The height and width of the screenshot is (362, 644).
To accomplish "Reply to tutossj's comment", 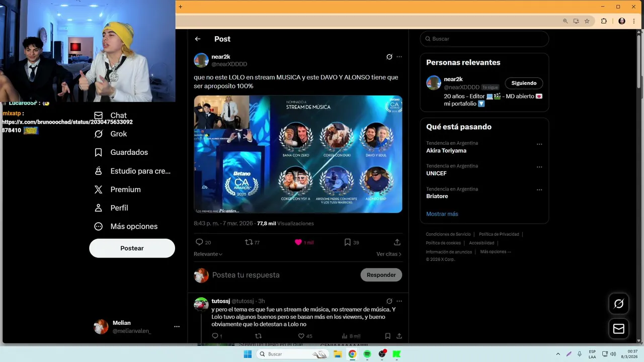I will (x=215, y=336).
